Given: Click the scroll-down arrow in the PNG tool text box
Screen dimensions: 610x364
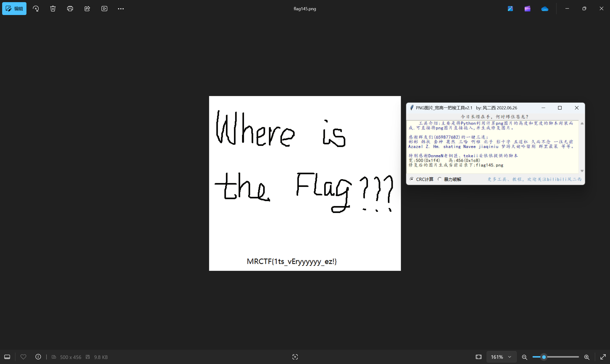Looking at the screenshot, I should click(x=582, y=171).
